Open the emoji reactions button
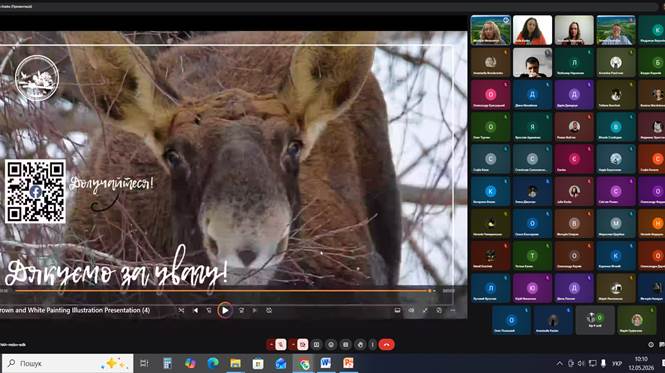Screen dimensions: 665x373 [331, 345]
